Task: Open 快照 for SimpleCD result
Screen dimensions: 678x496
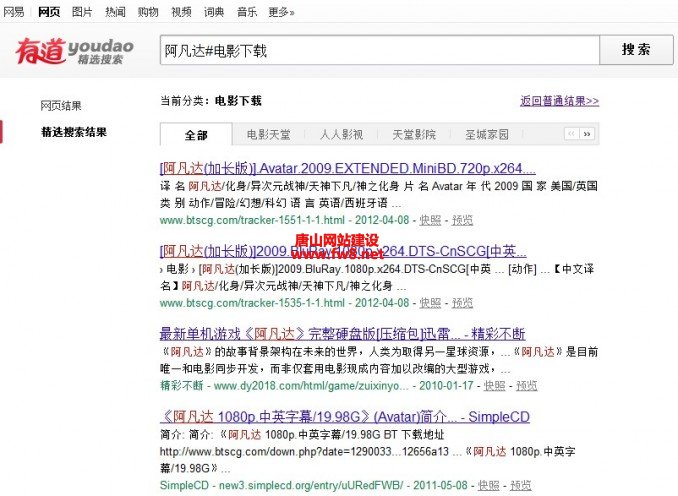Action: point(489,485)
